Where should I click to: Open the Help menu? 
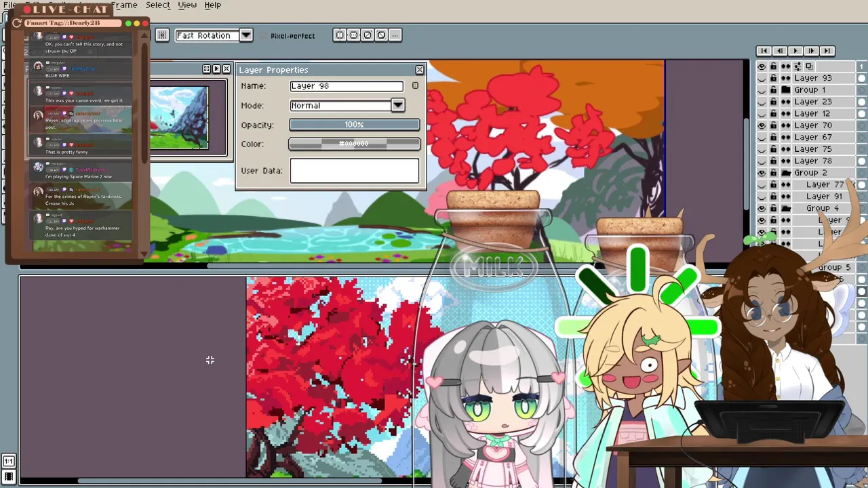(212, 5)
